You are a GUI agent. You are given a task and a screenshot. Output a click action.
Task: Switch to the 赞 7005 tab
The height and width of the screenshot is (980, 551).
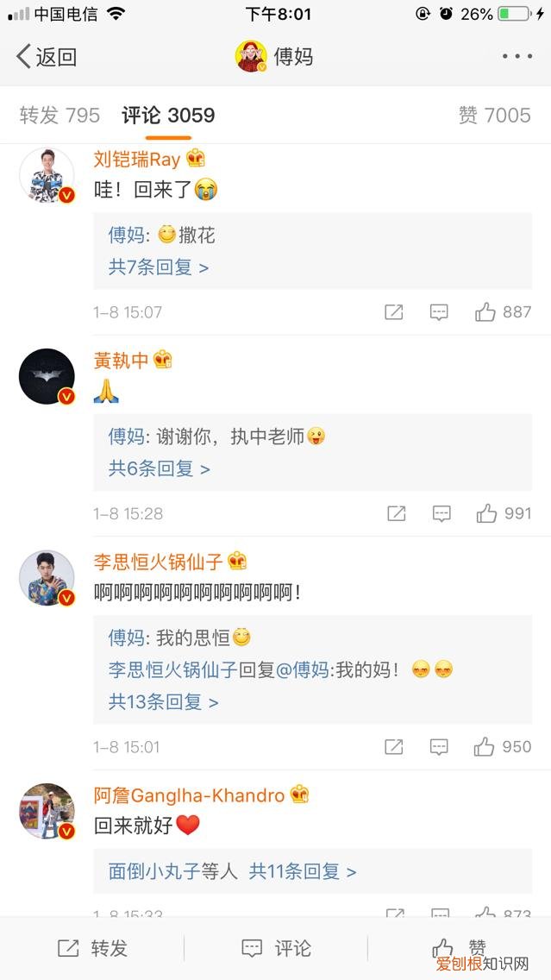[x=496, y=115]
